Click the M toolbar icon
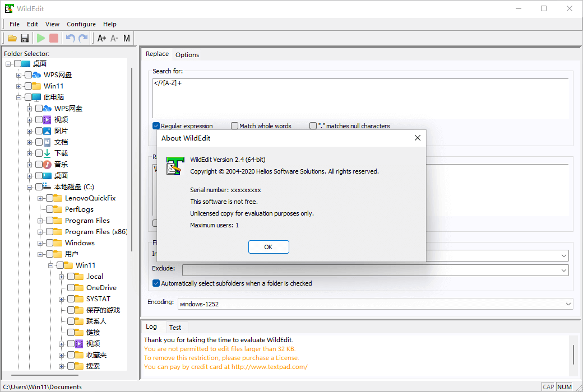This screenshot has height=392, width=583. pos(127,38)
